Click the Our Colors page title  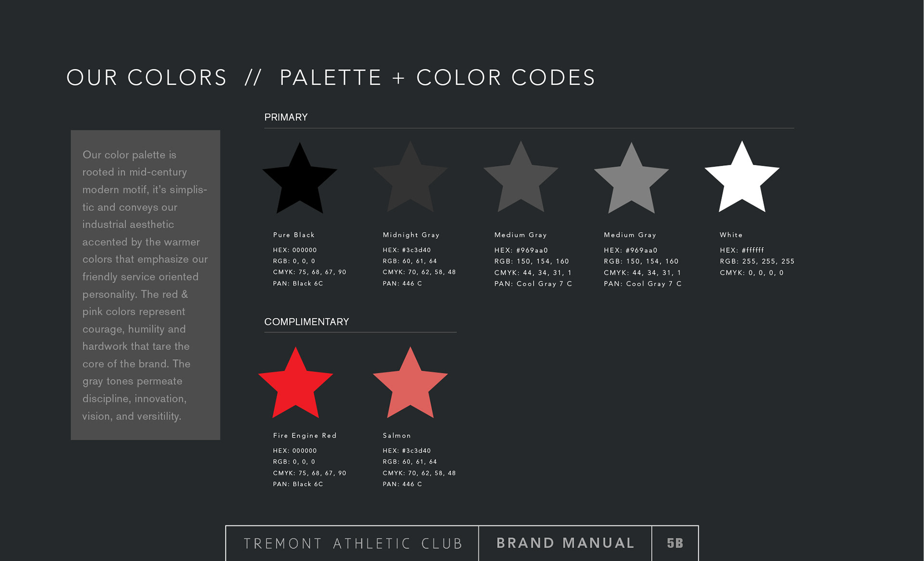point(331,78)
